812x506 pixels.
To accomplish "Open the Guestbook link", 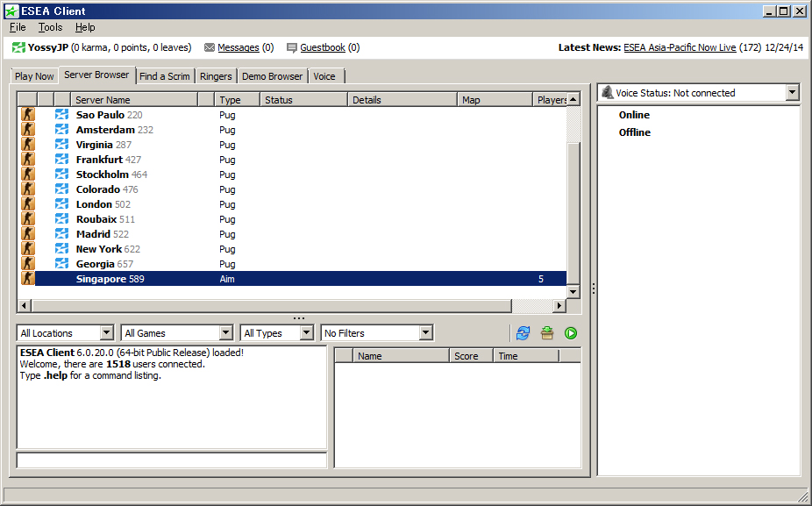I will click(323, 47).
